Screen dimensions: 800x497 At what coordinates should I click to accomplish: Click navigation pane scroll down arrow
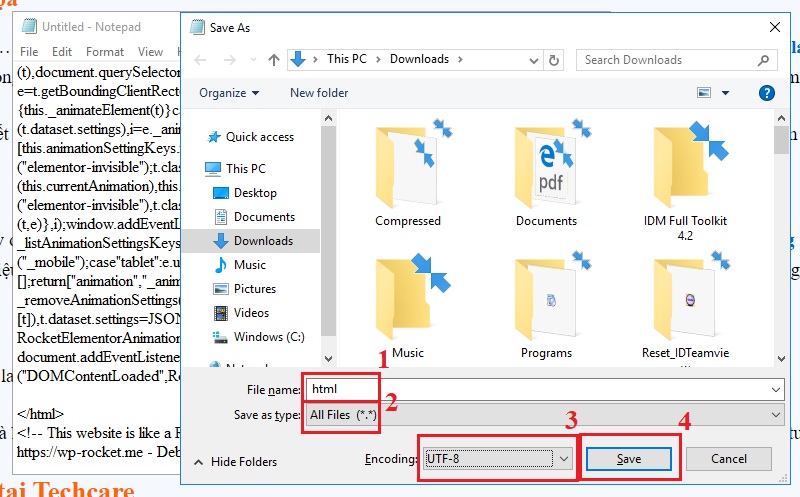tap(329, 358)
